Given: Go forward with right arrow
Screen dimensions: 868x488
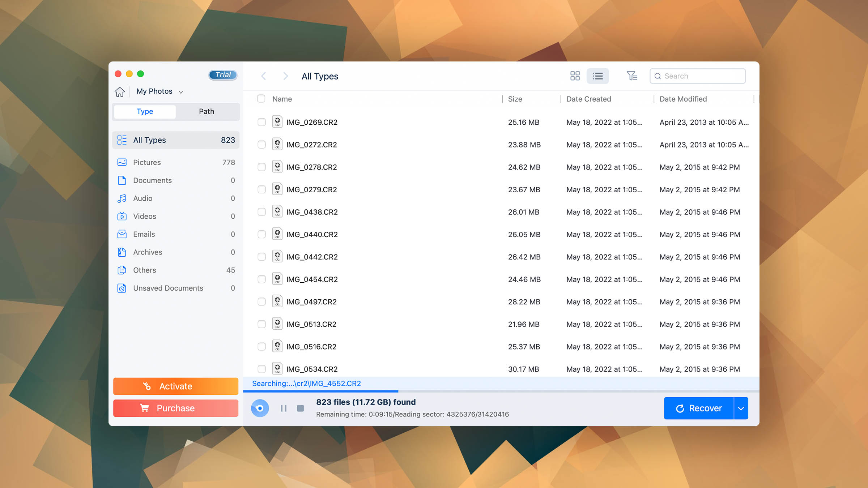Looking at the screenshot, I should point(285,76).
